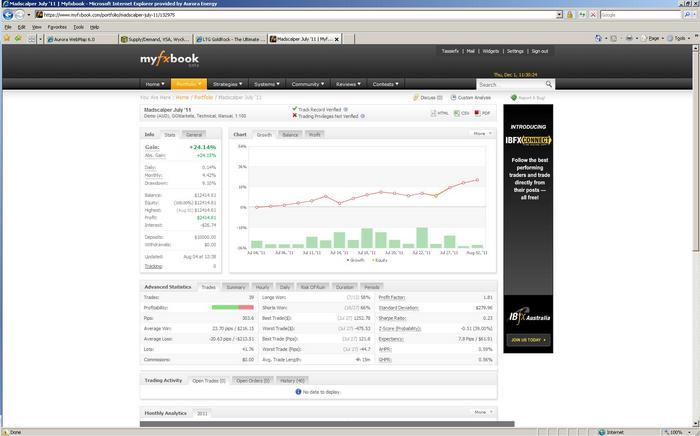This screenshot has height=436, width=700.
Task: Open the Summary tab in Advanced Statistics
Action: [235, 287]
